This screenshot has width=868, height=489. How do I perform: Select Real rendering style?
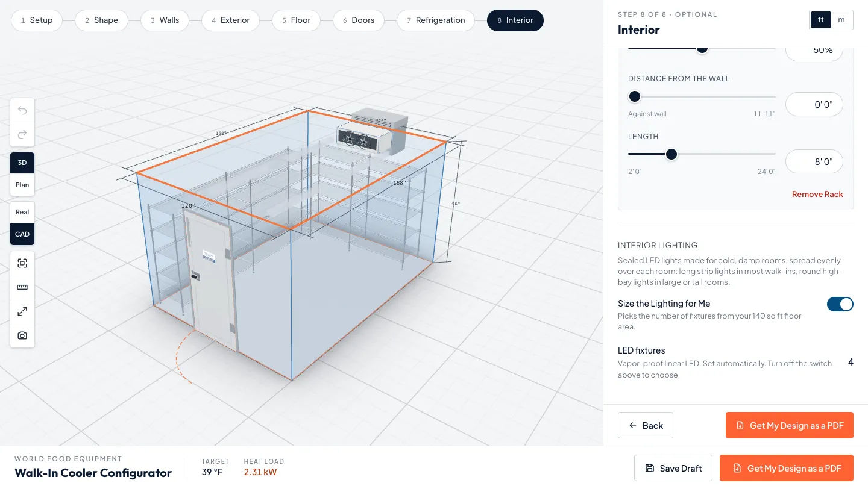pos(22,212)
